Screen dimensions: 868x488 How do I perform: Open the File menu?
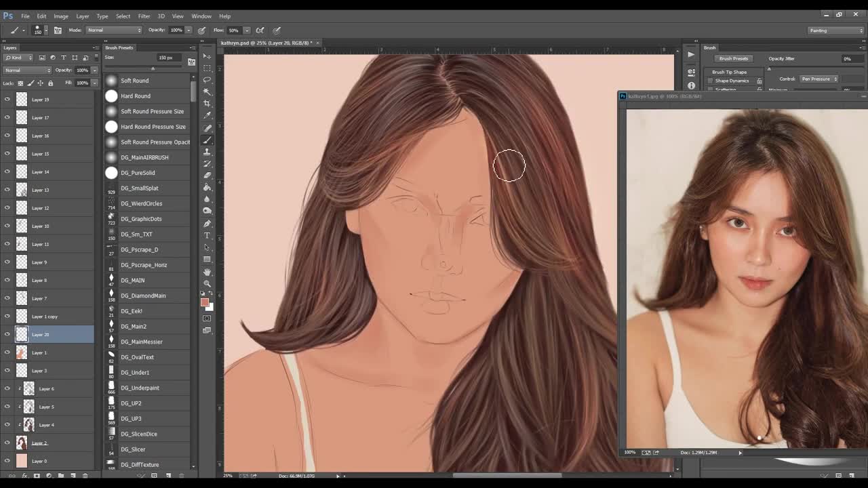pos(25,16)
